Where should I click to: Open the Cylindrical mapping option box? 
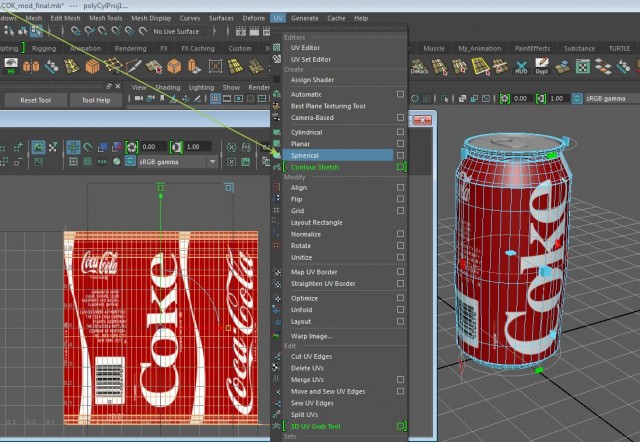tap(400, 132)
